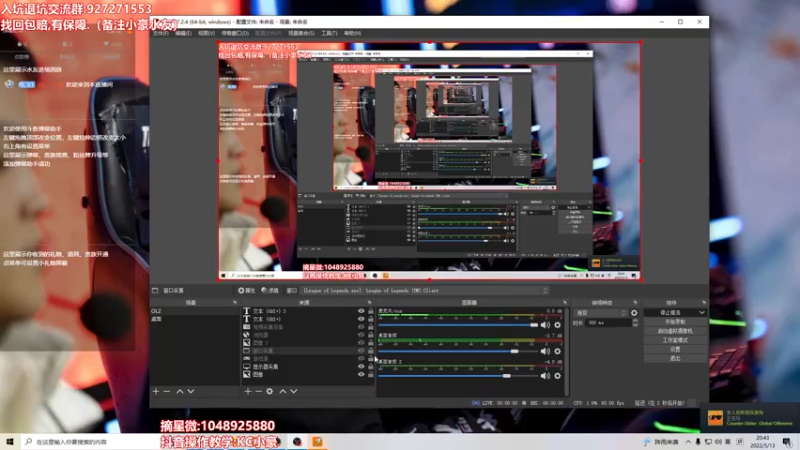Image resolution: width=800 pixels, height=450 pixels.
Task: Move the selected scene down
Action: (x=191, y=391)
